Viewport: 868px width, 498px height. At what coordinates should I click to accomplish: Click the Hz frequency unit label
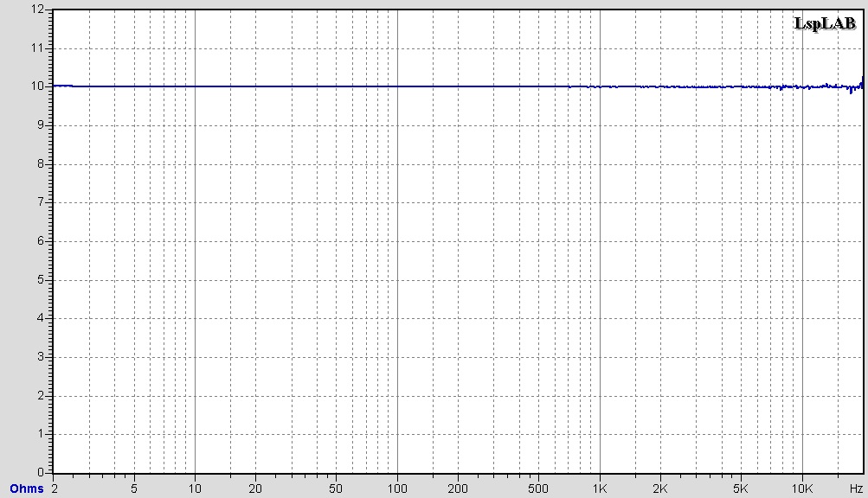(x=856, y=489)
